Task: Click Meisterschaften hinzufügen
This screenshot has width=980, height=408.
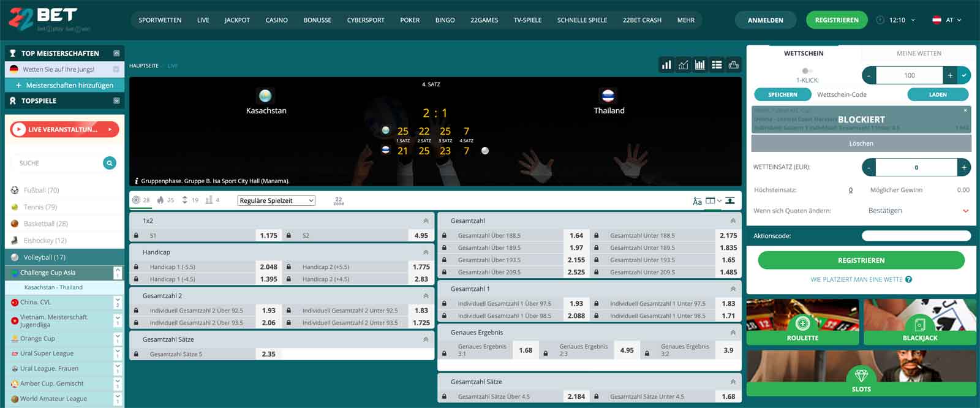Action: click(64, 85)
